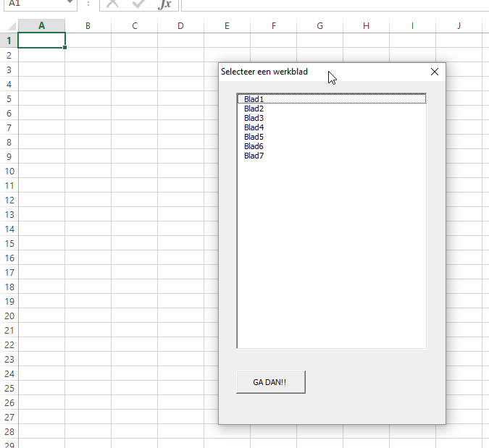Select column H header
This screenshot has height=448, width=489.
coord(366,26)
